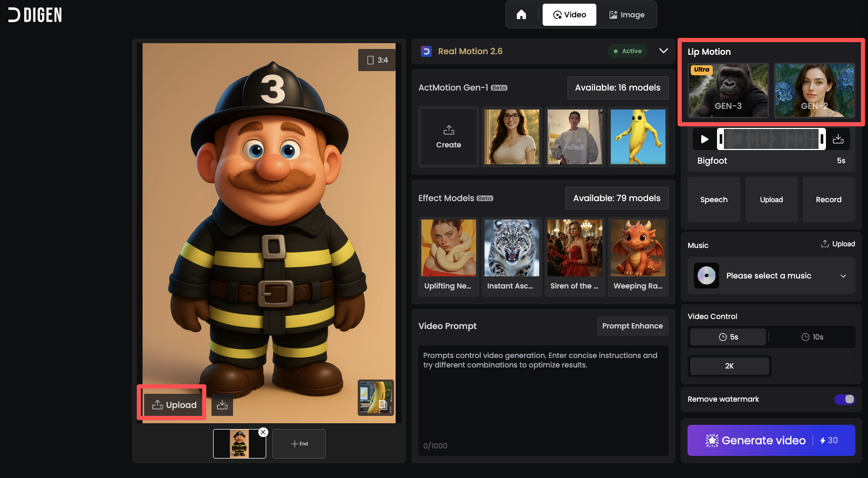
Task: Toggle the Remove watermark switch
Action: (x=844, y=399)
